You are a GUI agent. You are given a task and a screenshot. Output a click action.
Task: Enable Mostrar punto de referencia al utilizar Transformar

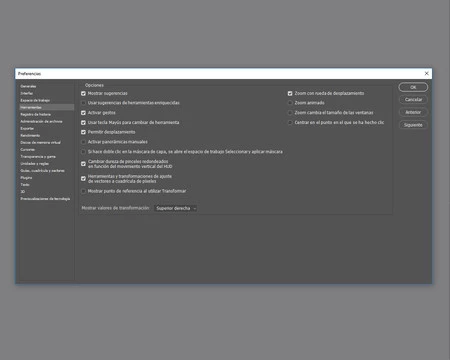click(83, 191)
